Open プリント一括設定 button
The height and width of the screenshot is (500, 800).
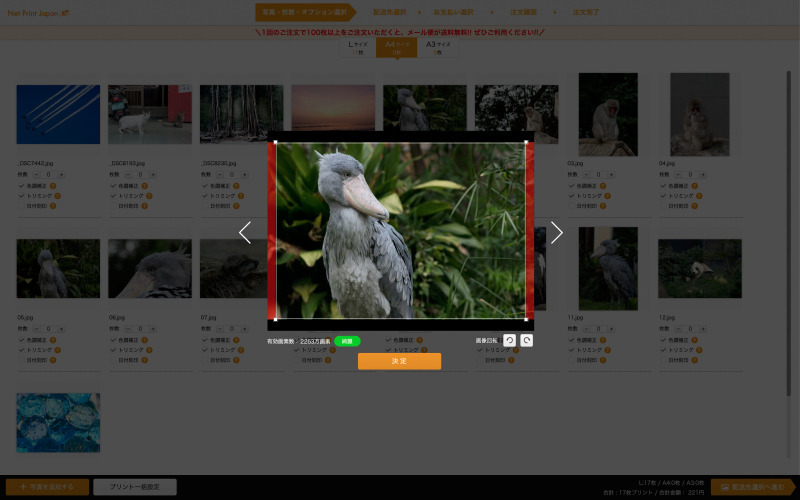click(135, 487)
